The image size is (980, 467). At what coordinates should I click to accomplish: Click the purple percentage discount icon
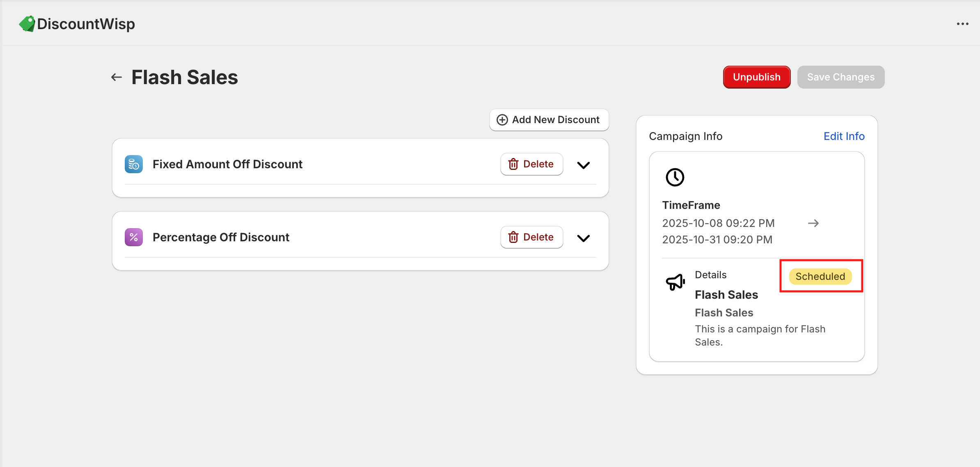(134, 237)
